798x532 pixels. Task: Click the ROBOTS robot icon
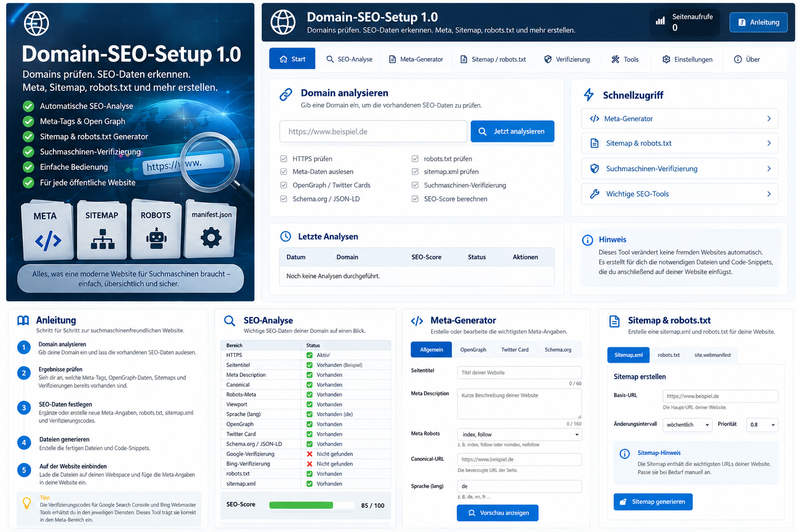click(x=156, y=239)
